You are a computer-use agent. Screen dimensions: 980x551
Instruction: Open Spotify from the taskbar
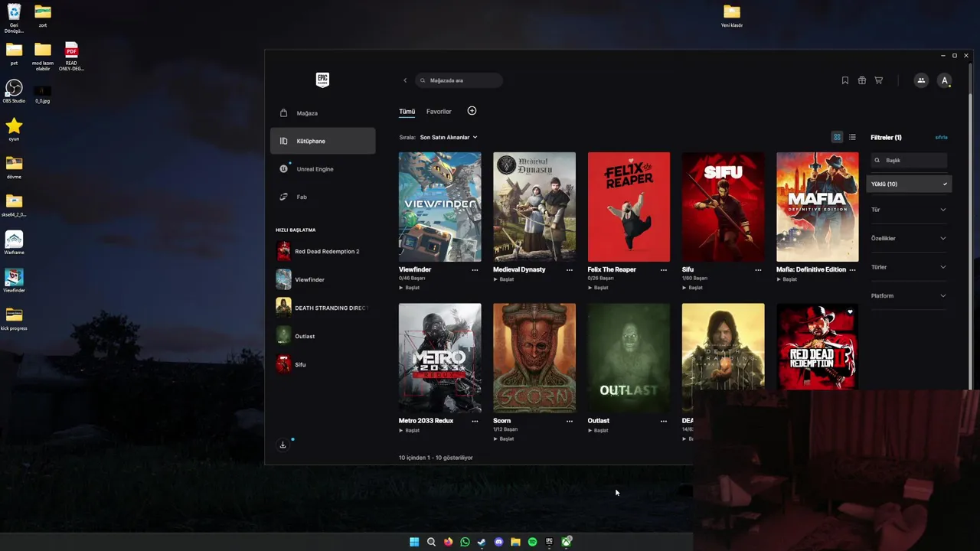(532, 542)
